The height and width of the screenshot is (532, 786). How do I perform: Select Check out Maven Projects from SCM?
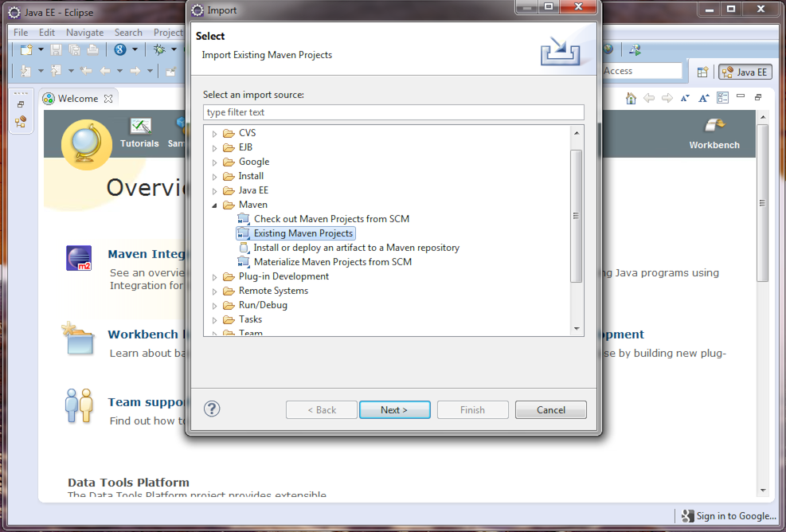click(x=323, y=219)
